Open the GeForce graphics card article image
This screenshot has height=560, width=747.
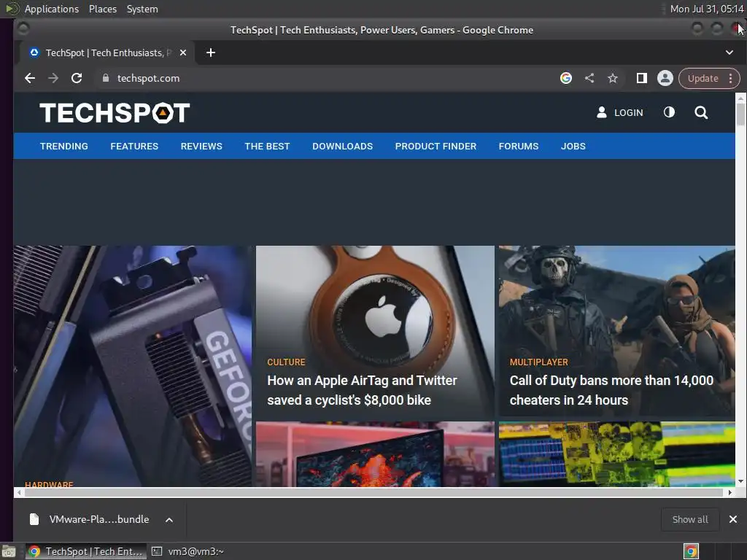pos(133,366)
